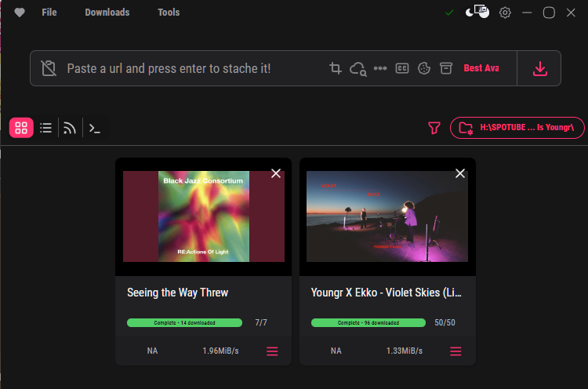The height and width of the screenshot is (389, 588).
Task: Click the Violet Skies video thumbnail
Action: pos(387,216)
